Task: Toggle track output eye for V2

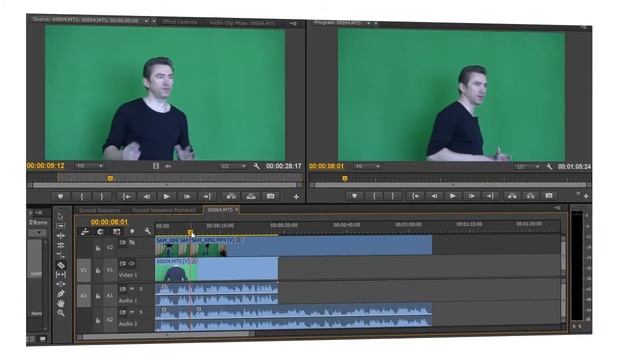Action: point(132,242)
